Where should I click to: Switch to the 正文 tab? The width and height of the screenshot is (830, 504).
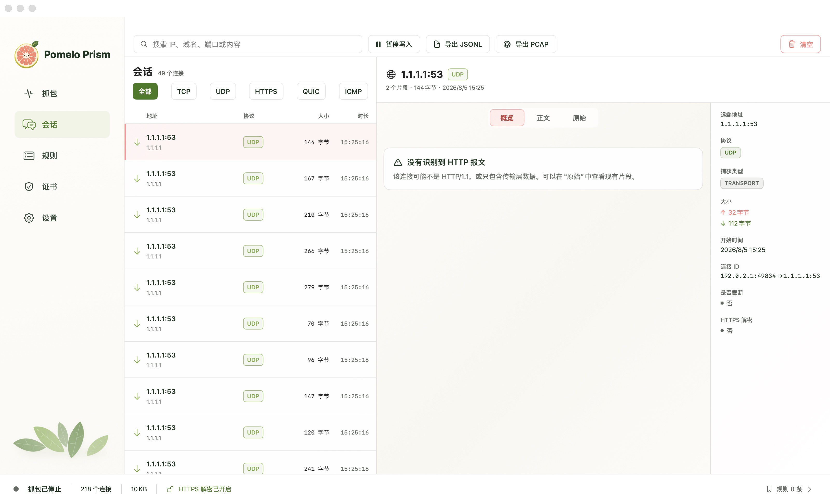click(543, 118)
